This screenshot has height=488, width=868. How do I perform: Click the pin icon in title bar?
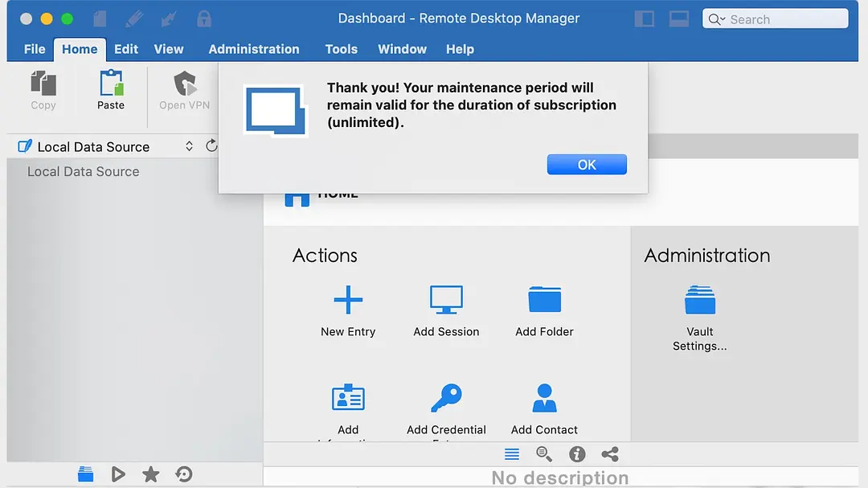169,18
